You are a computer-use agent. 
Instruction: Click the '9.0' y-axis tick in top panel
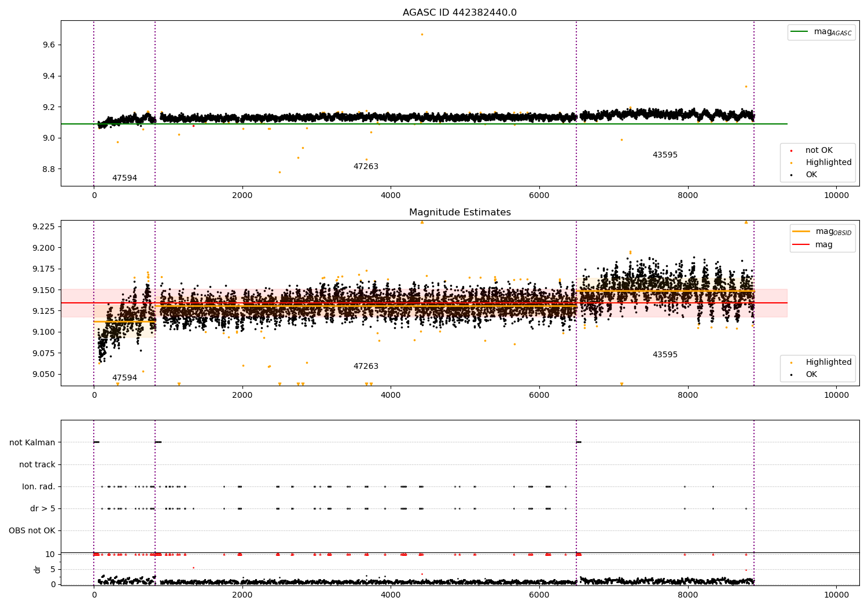[x=49, y=138]
